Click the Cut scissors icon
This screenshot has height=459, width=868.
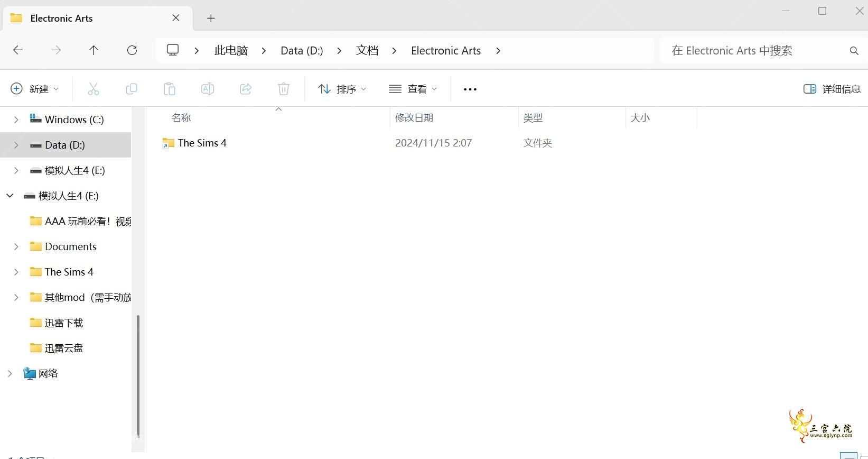tap(94, 89)
